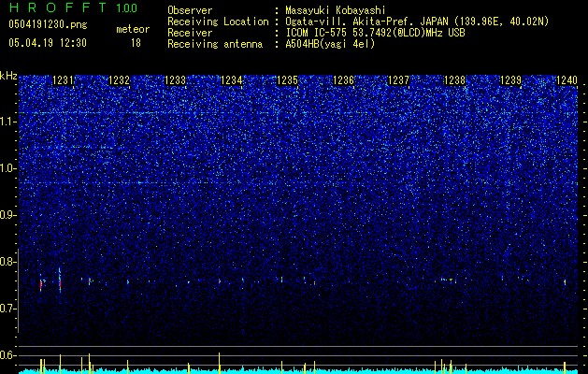Click the tallest yellow signal peak near 1234
The image size is (588, 374).
pyautogui.click(x=220, y=363)
